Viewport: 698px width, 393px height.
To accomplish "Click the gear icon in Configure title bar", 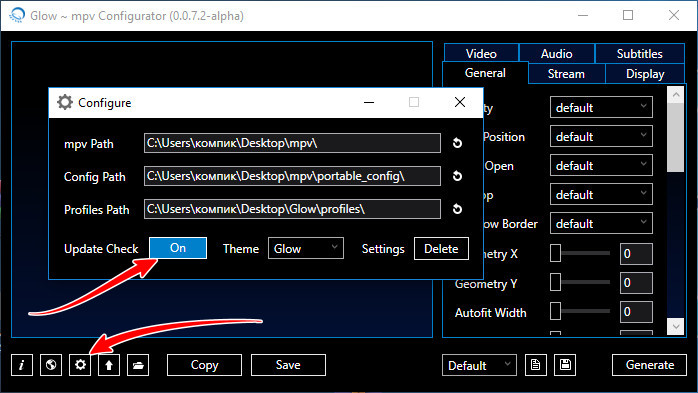I will [65, 102].
